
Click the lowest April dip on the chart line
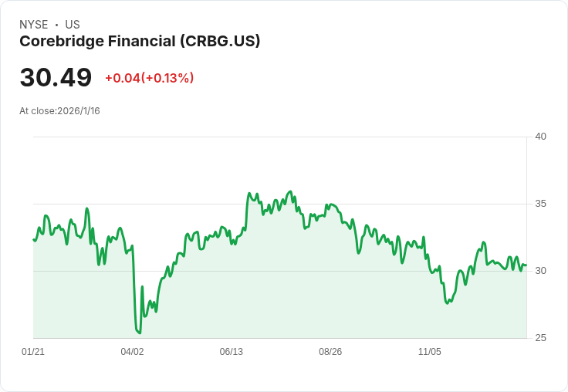[140, 333]
